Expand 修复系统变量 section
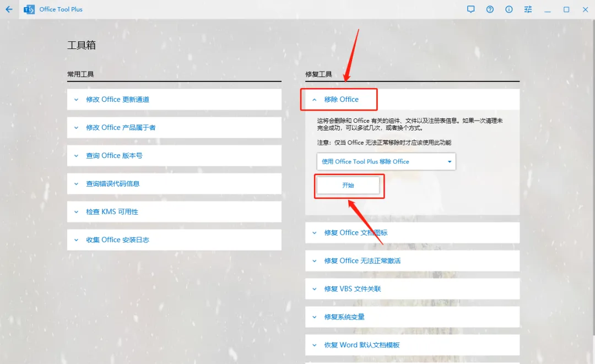The image size is (595, 364). point(413,317)
